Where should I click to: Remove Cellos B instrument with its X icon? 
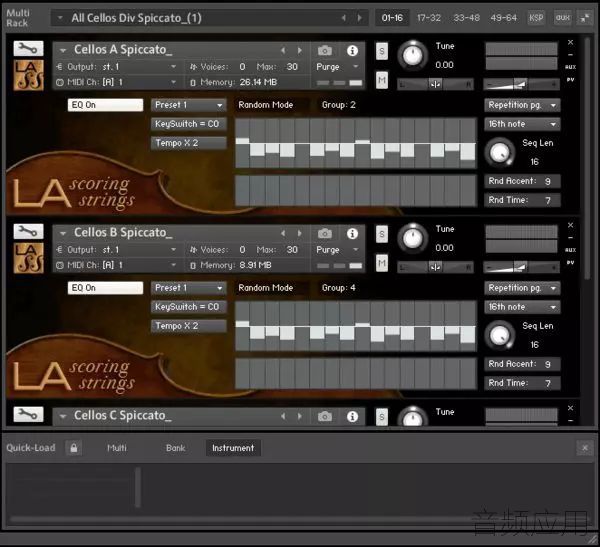pyautogui.click(x=570, y=225)
